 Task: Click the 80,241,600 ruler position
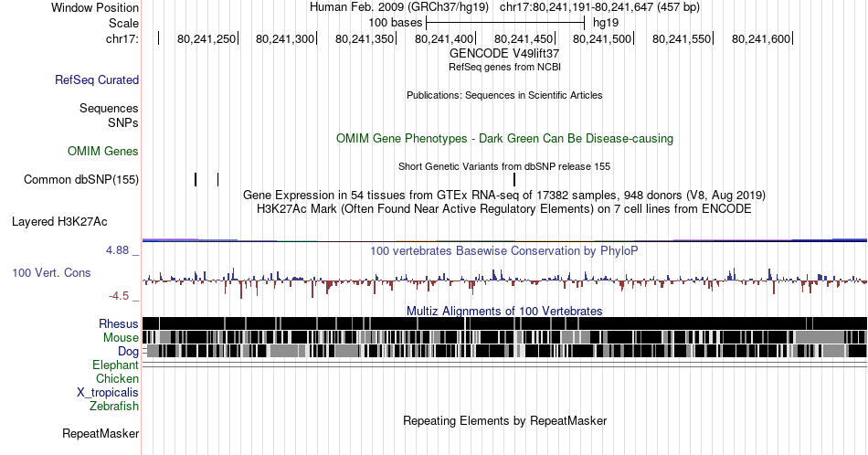pyautogui.click(x=761, y=38)
